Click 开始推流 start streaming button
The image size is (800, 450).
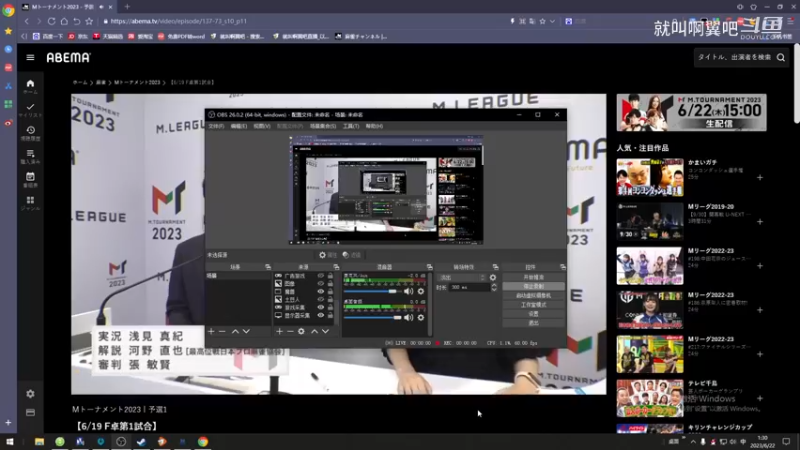(x=533, y=277)
